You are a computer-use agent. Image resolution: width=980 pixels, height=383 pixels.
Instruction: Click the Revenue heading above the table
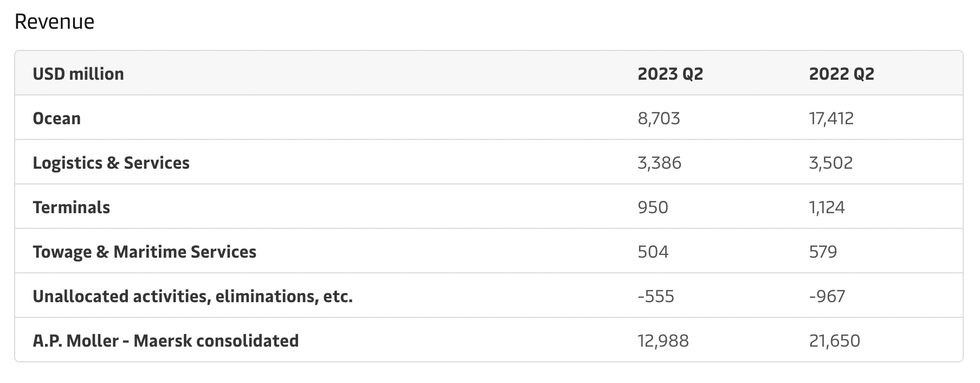point(54,22)
